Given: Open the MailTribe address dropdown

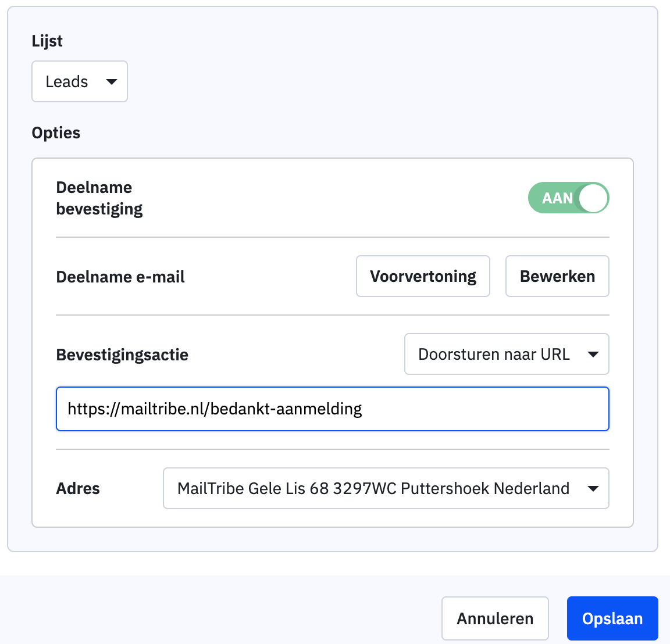Looking at the screenshot, I should coord(386,488).
